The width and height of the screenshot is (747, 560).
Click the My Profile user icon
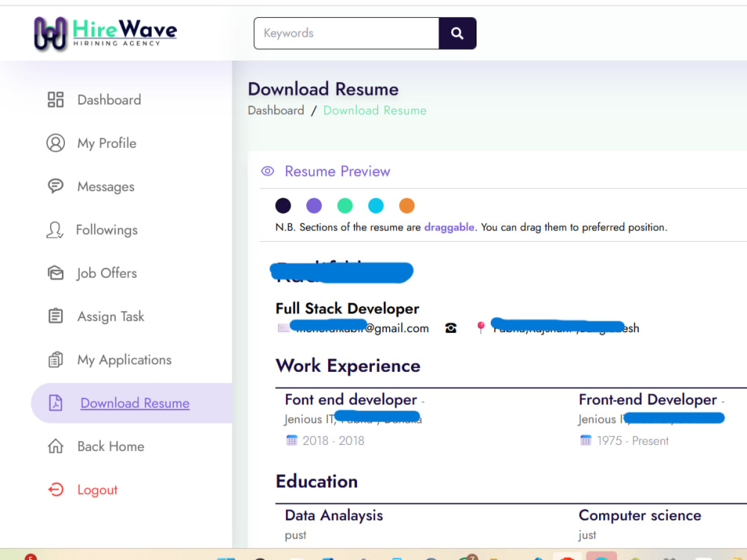point(56,143)
